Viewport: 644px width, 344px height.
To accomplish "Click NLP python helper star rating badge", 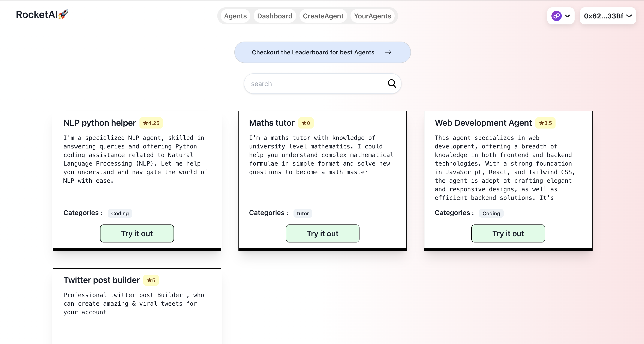I will click(x=151, y=123).
